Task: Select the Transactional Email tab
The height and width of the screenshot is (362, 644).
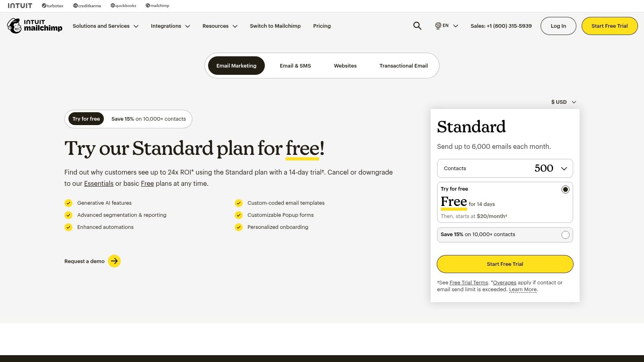Action: 403,66
